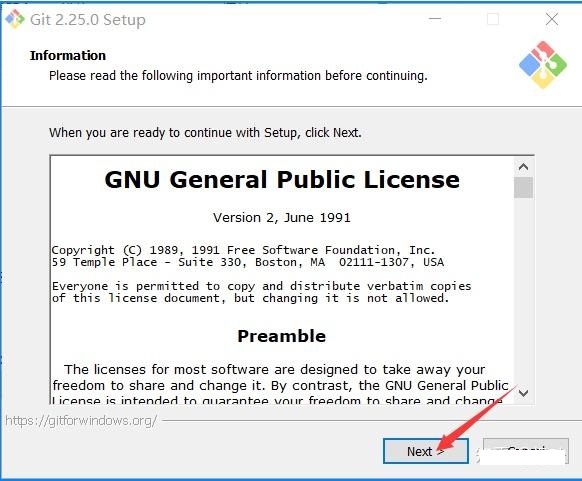Click the partially hidden Cancel button

pos(526,451)
